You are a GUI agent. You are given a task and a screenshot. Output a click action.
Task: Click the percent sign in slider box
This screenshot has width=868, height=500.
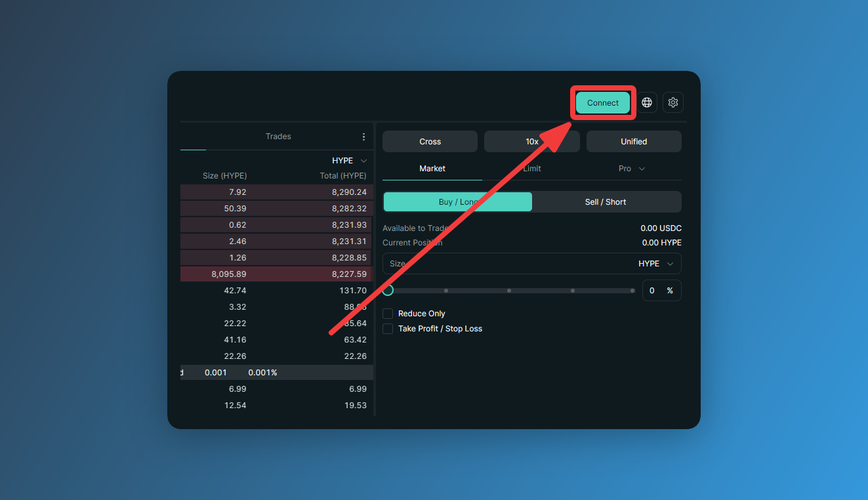click(x=670, y=291)
